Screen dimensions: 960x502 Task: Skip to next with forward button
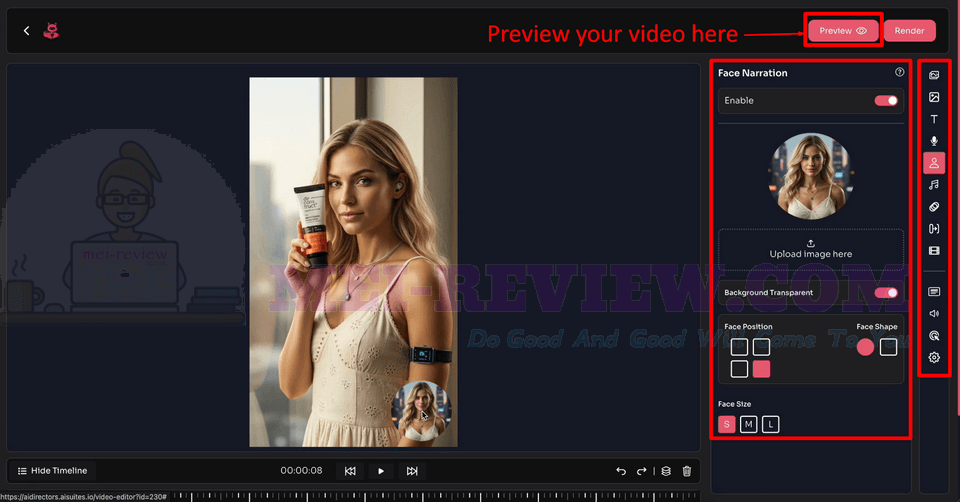pos(412,471)
